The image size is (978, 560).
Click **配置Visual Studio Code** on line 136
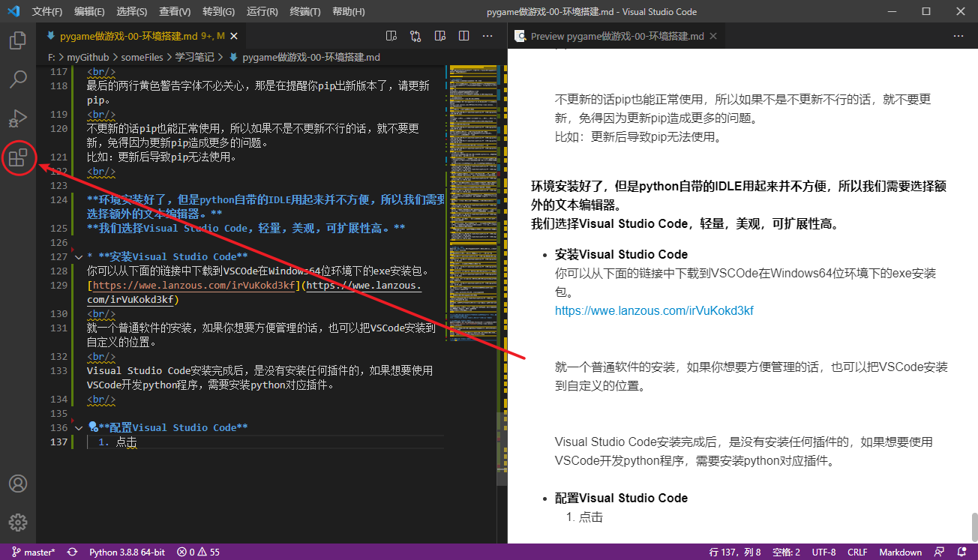coord(173,427)
